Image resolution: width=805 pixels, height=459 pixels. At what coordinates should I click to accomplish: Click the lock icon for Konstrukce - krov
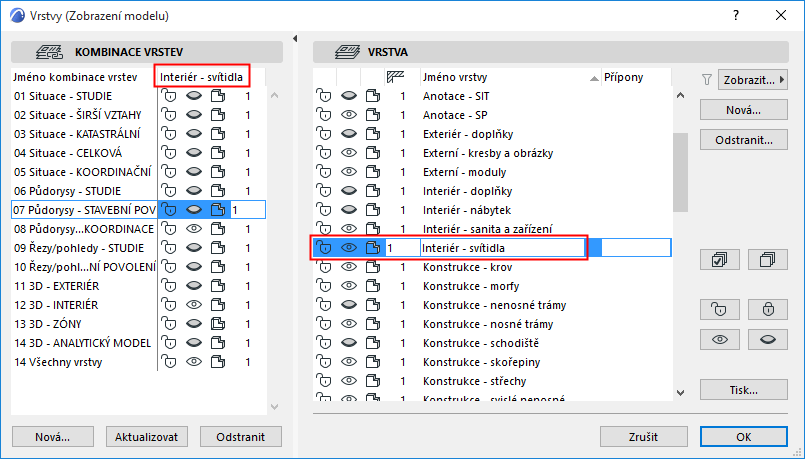(323, 267)
